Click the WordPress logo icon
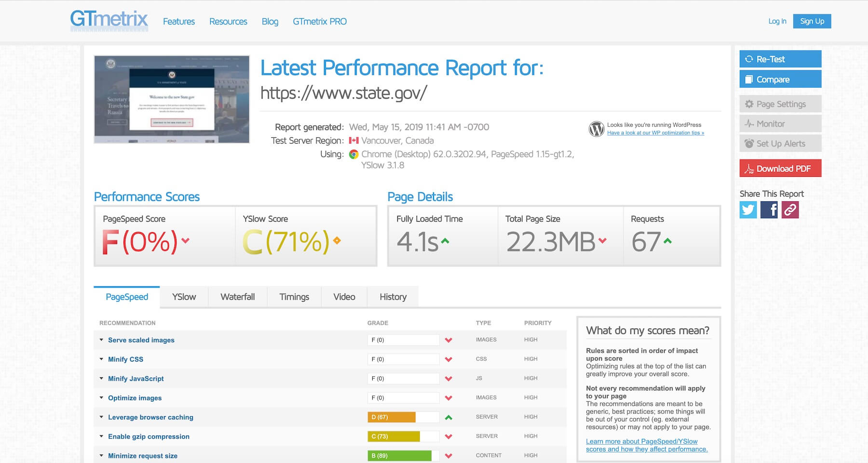The image size is (868, 463). click(597, 129)
